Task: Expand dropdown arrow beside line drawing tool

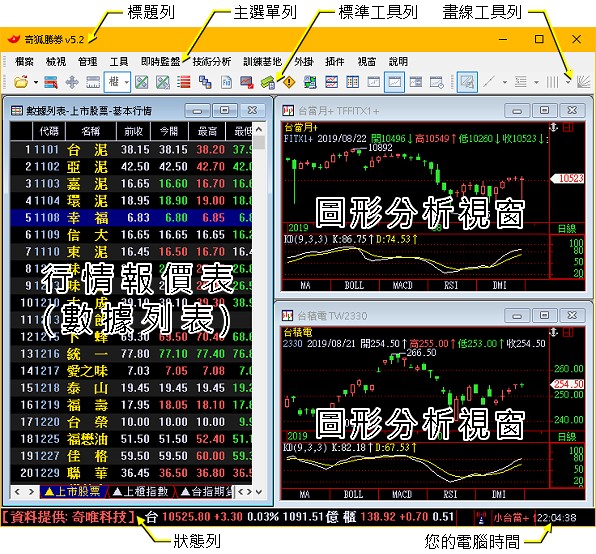Action: (504, 82)
